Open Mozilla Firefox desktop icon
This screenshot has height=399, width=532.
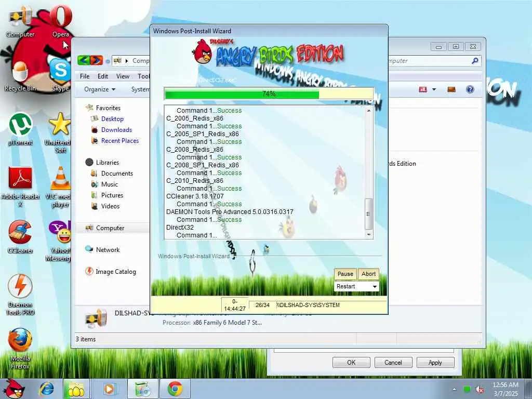coord(20,348)
